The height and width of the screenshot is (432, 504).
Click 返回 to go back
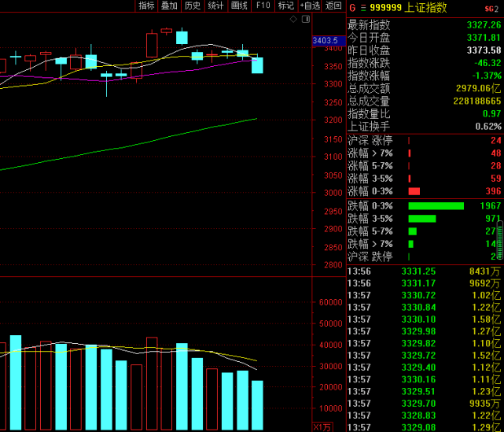click(333, 6)
